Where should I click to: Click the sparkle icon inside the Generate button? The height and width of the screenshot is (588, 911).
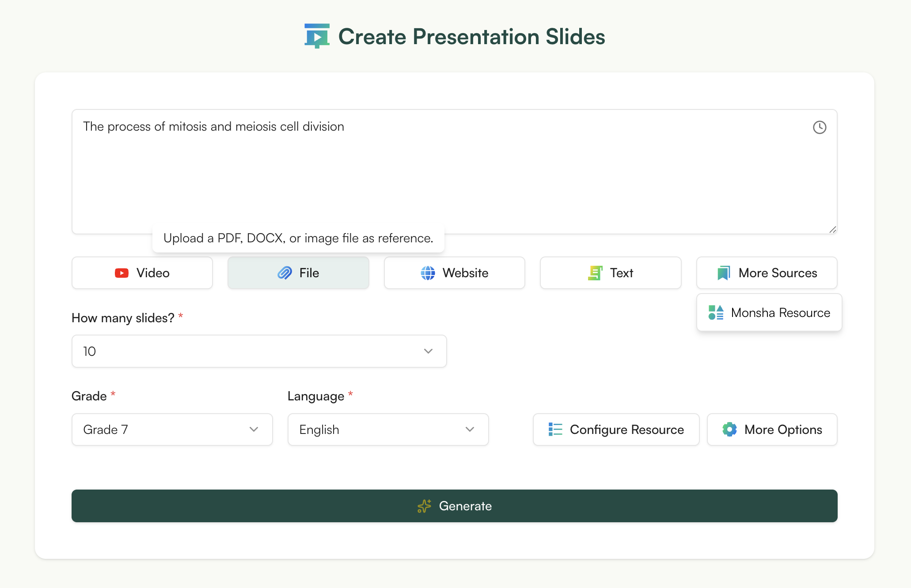click(x=424, y=506)
